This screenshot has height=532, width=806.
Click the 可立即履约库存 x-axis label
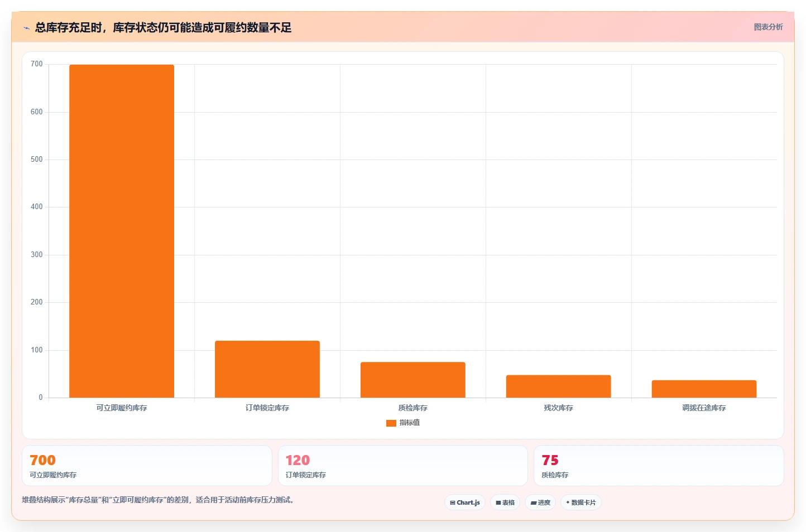(x=122, y=408)
